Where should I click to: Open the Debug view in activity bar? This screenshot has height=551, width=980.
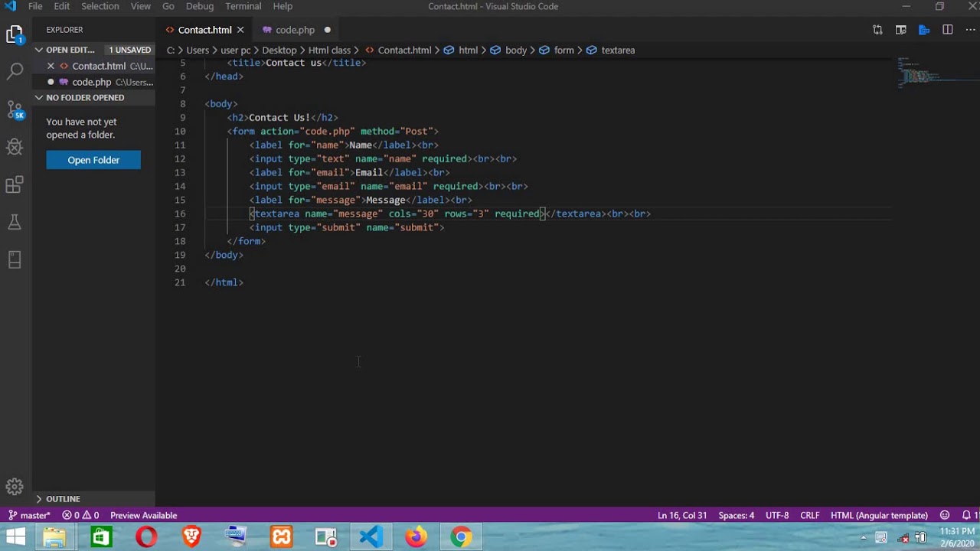pos(15,147)
